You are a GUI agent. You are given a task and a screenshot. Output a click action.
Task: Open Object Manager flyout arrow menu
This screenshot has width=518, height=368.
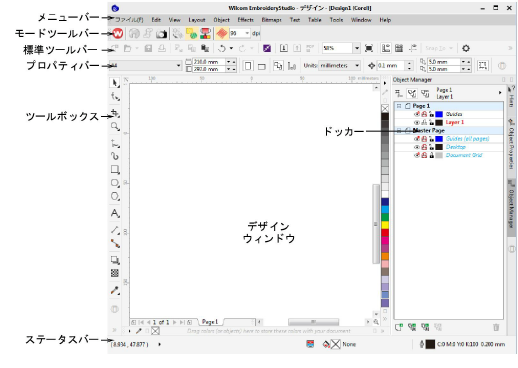[x=500, y=93]
